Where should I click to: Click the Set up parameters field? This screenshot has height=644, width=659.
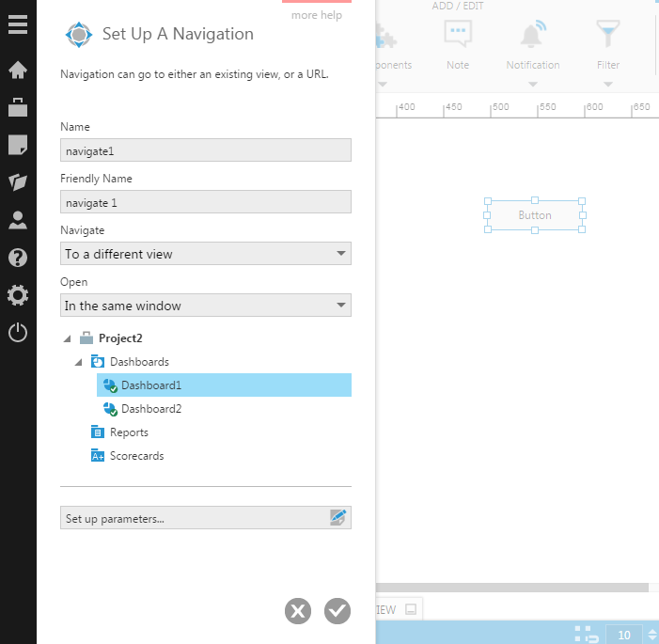coord(206,517)
